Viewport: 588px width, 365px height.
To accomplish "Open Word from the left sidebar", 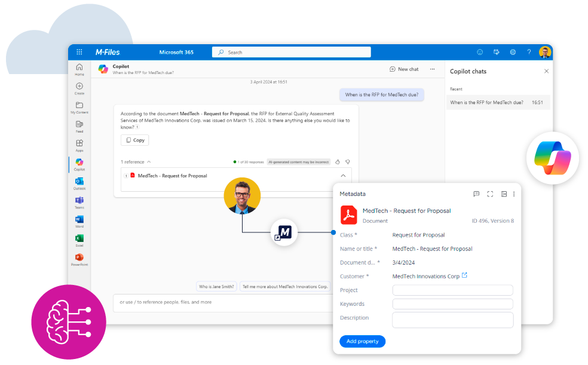I will (79, 219).
